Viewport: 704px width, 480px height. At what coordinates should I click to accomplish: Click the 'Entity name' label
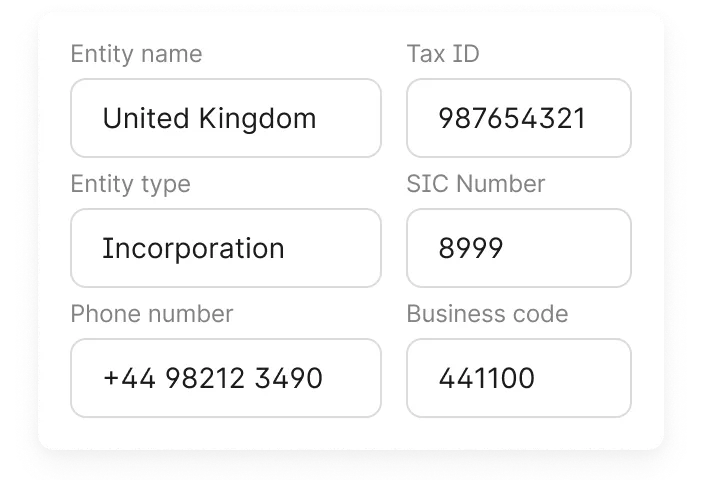(136, 54)
